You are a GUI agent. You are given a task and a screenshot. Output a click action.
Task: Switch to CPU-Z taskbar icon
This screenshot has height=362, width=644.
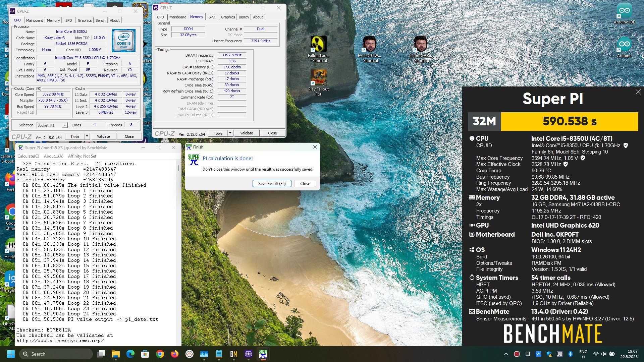249,354
